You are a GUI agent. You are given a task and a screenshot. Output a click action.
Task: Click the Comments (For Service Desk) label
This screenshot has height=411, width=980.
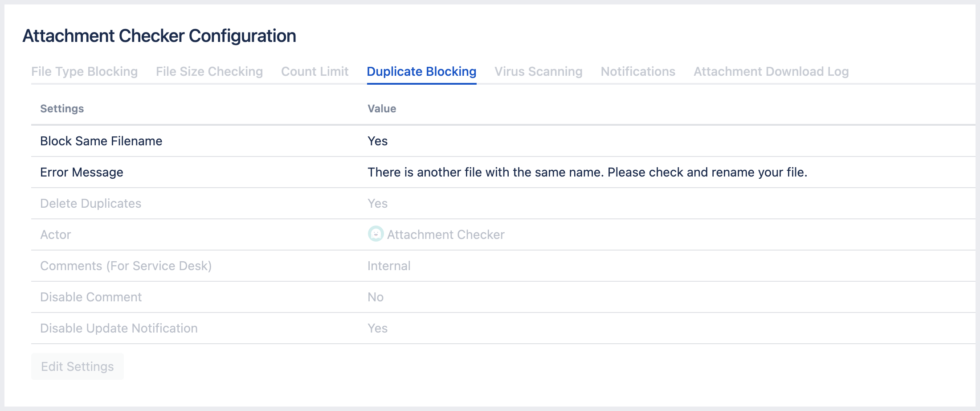point(126,266)
